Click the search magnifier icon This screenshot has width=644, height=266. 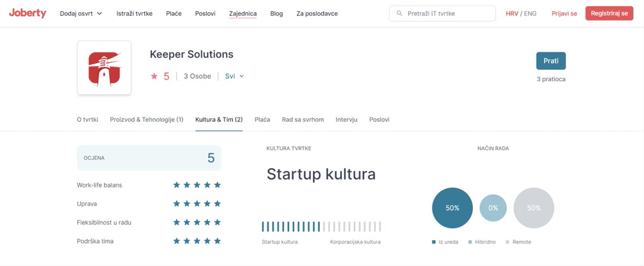coord(399,13)
